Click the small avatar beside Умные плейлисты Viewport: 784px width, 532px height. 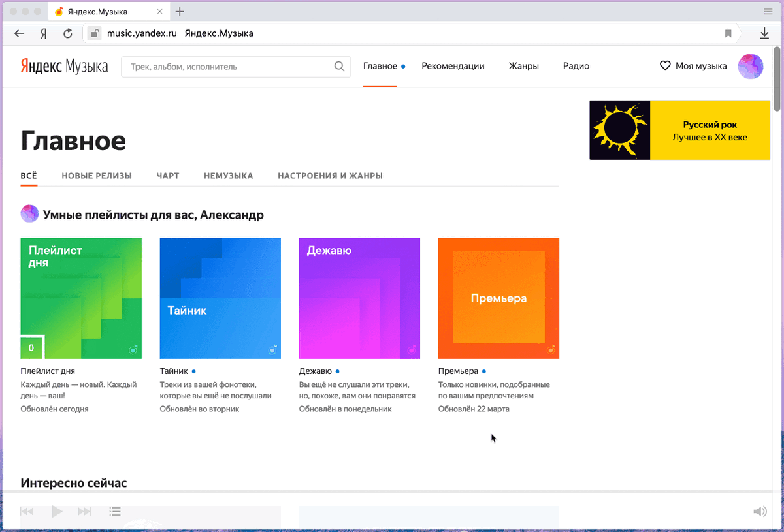[29, 214]
